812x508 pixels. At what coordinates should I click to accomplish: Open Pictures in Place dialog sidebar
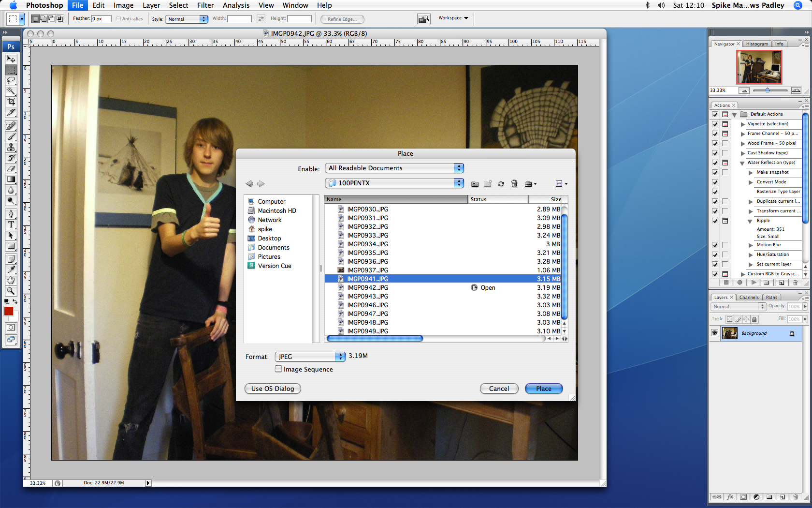pos(269,256)
